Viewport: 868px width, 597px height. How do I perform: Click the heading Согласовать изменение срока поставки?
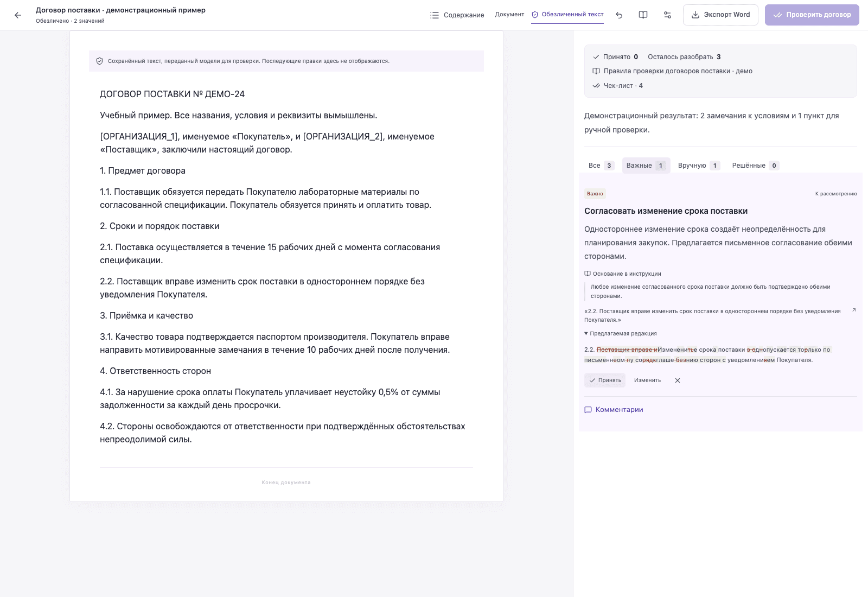tap(666, 211)
